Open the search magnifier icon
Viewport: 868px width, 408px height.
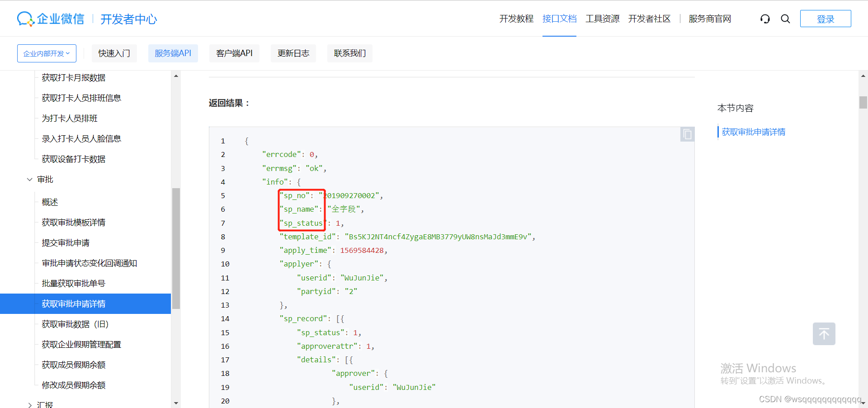[x=786, y=19]
